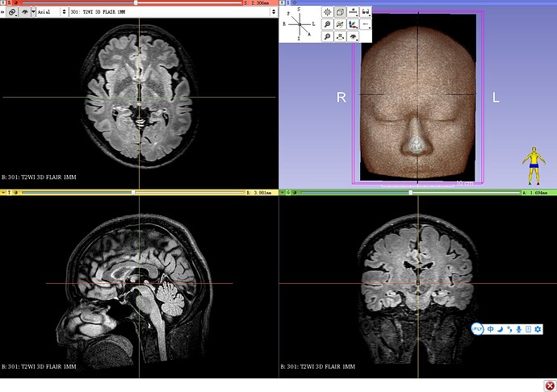Zoom out the 3D view
The height and width of the screenshot is (392, 557).
[328, 36]
